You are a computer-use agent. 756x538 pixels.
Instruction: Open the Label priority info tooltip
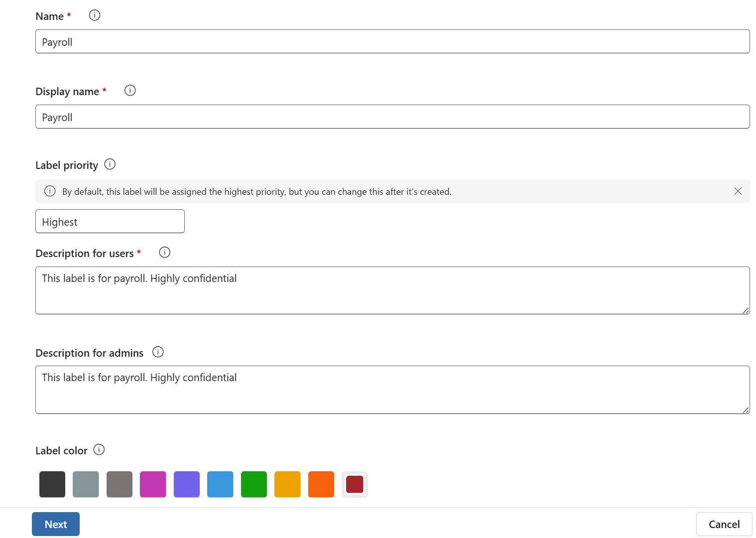click(x=110, y=164)
